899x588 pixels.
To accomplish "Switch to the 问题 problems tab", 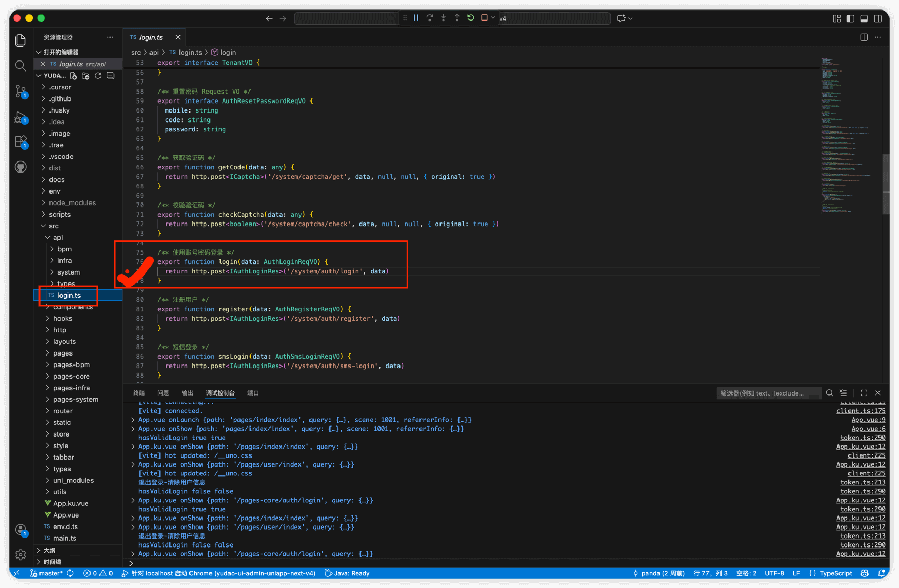I will pos(163,393).
